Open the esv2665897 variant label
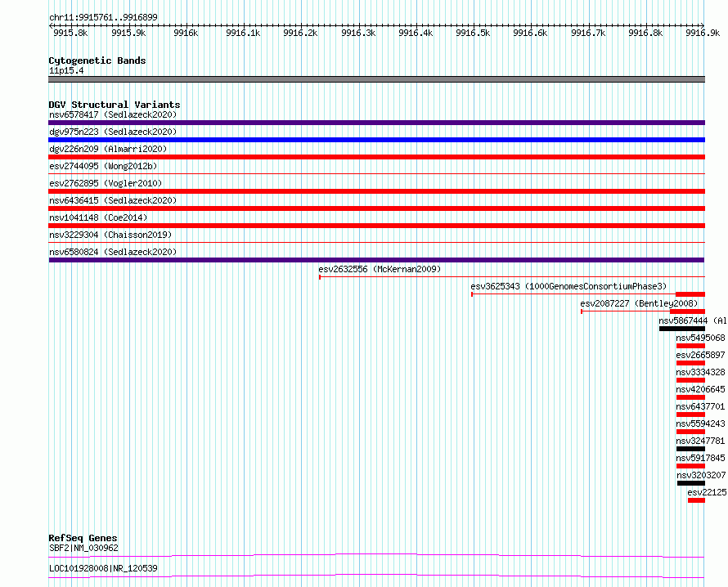Viewport: 728px width, 587px height. [700, 355]
